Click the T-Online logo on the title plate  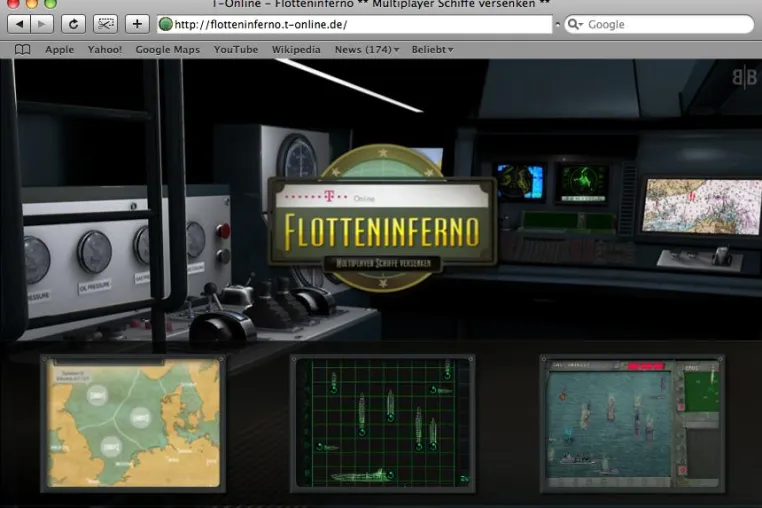tap(330, 197)
